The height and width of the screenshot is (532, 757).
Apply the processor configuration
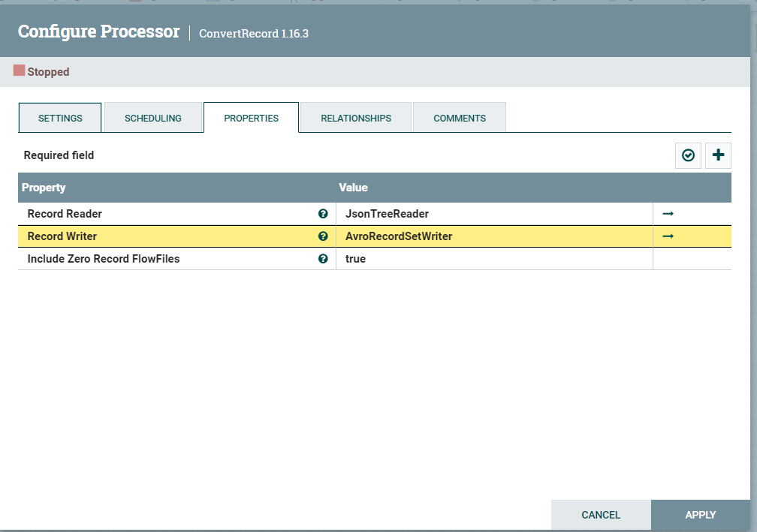tap(700, 515)
